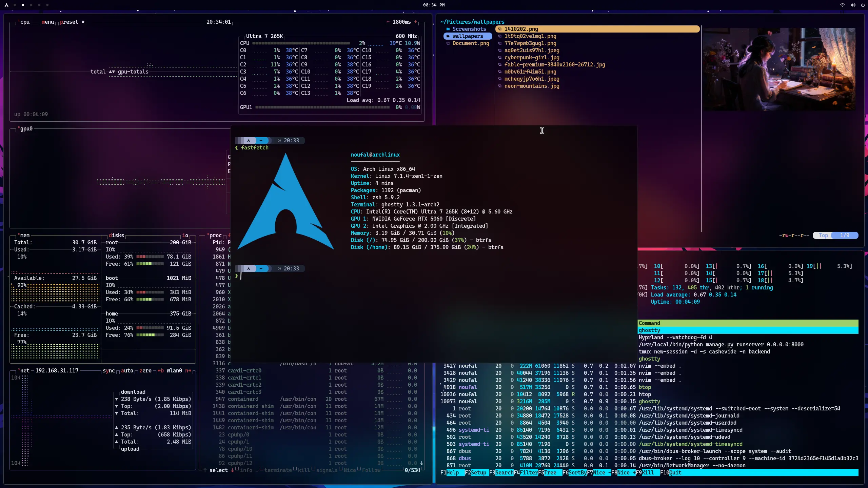Click the Top 1/9 position indicator in yazi

coord(835,236)
